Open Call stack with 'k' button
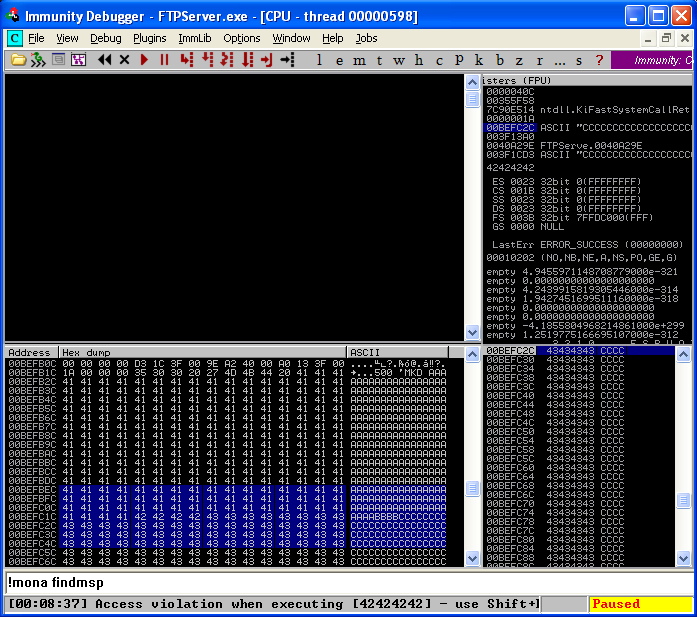697x617 pixels. (x=479, y=60)
